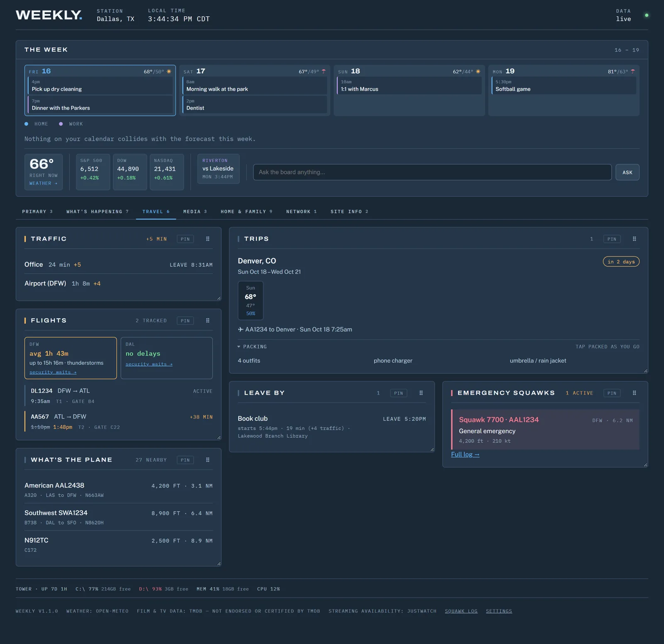Click the Saturday 17 umbrella weather icon
The width and height of the screenshot is (664, 644).
pos(324,71)
